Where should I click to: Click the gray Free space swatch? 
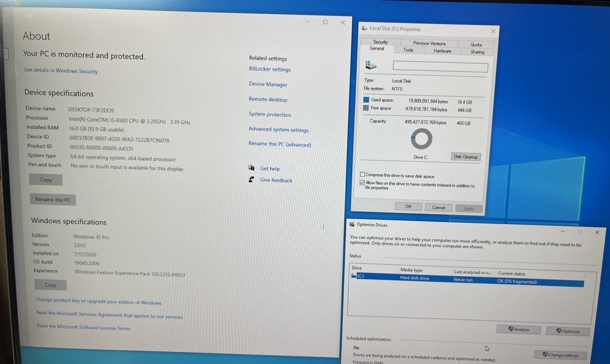(366, 108)
